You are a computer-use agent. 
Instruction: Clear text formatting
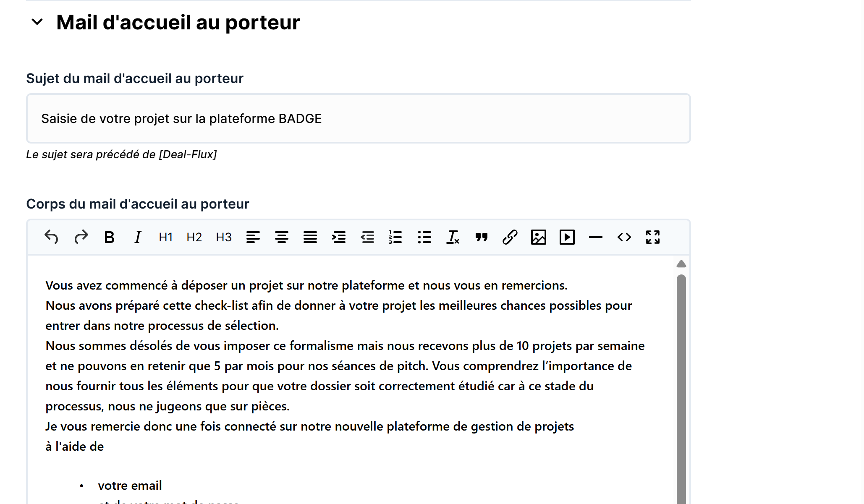click(453, 237)
